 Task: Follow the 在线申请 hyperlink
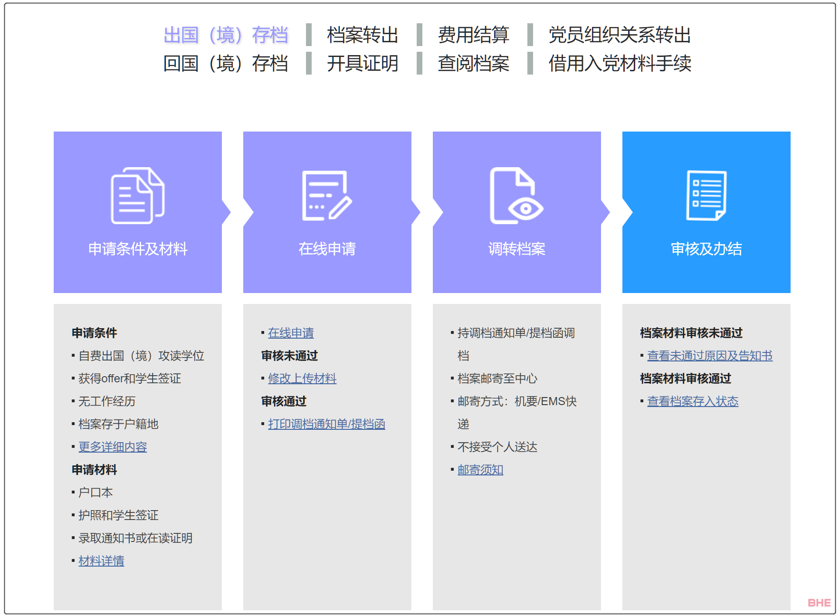pos(291,333)
